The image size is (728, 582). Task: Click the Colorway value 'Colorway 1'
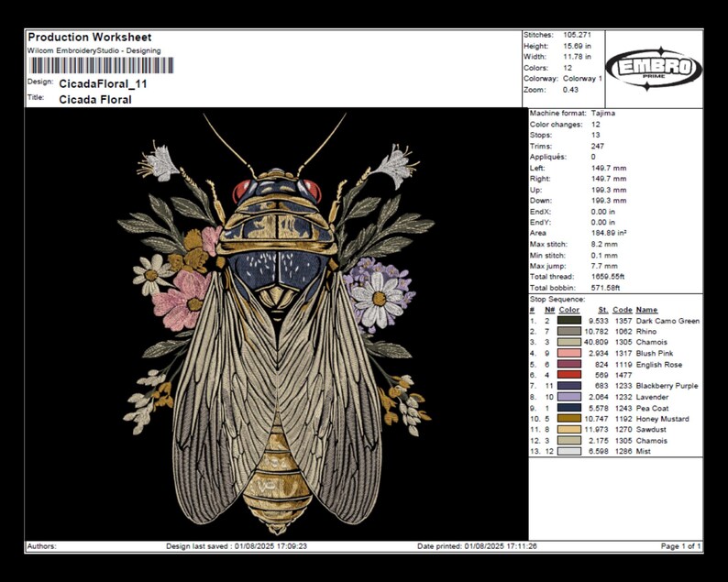tap(583, 79)
